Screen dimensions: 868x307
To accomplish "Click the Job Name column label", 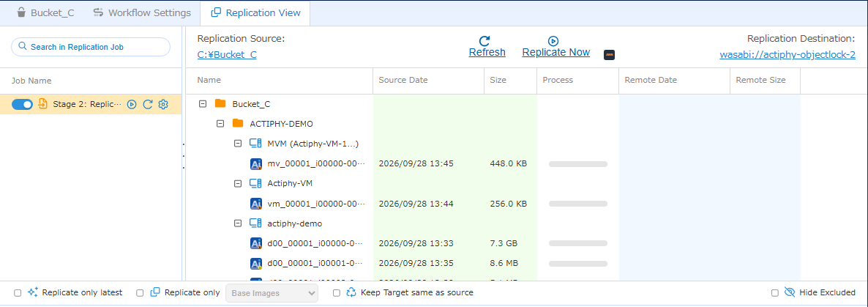I will tap(31, 81).
